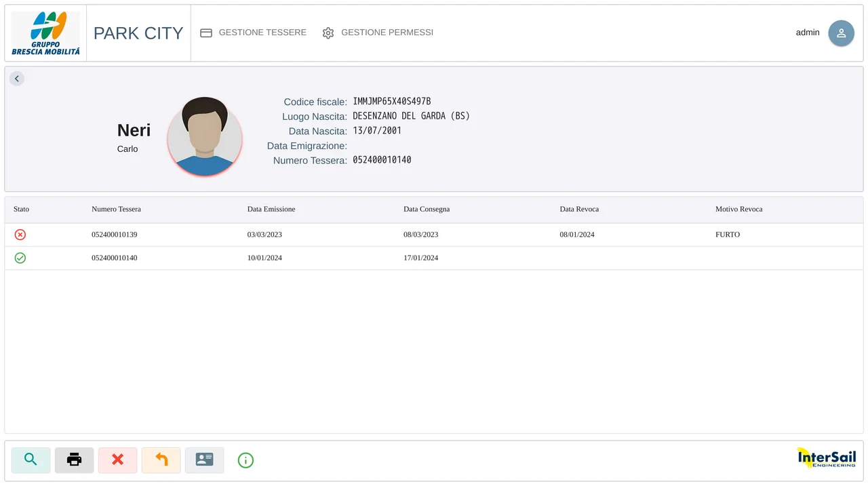Click revocation date 08/01/2024
Viewport: 868px width, 488px height.
click(577, 235)
